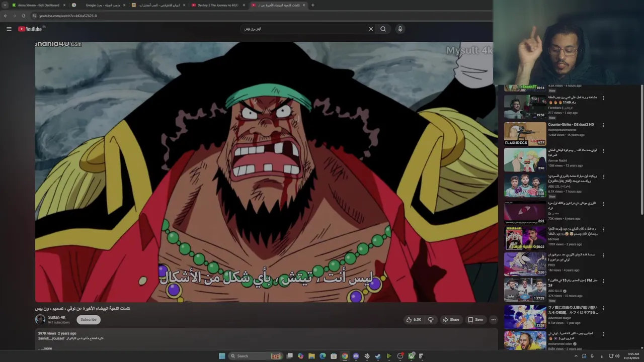
Task: Show hidden system tray icons
Action: 576,356
